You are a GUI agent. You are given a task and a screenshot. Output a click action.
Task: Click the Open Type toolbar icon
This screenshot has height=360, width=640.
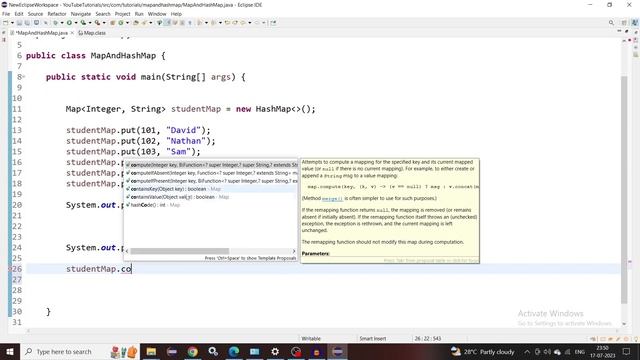tap(136, 23)
